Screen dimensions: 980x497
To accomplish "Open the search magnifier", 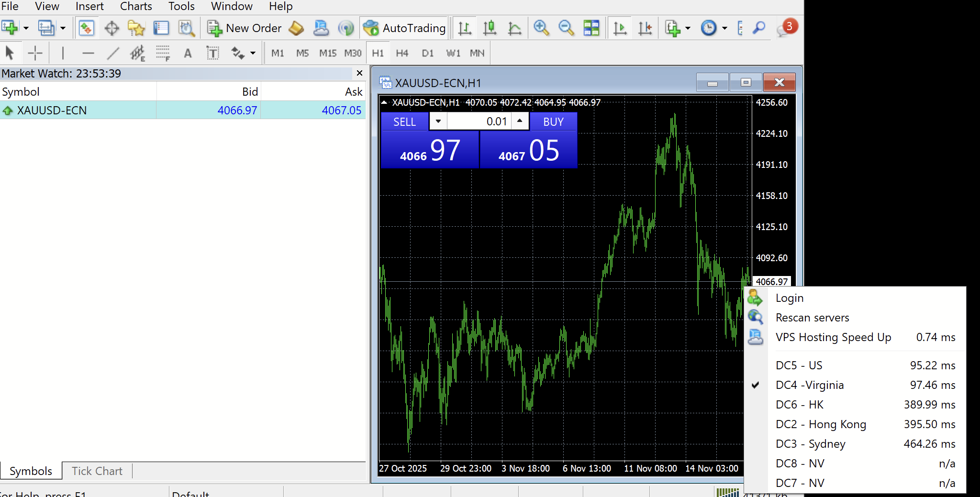I will (x=759, y=28).
